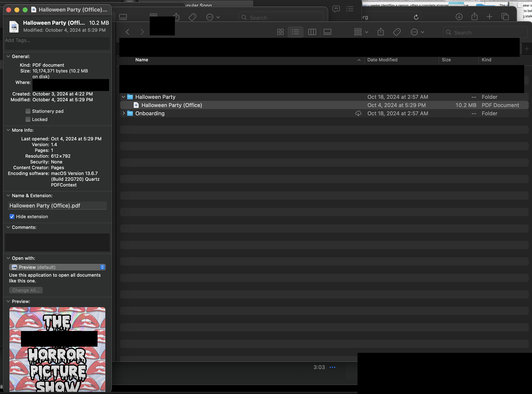This screenshot has width=532, height=394.
Task: Switch Finder to gallery view
Action: (327, 32)
